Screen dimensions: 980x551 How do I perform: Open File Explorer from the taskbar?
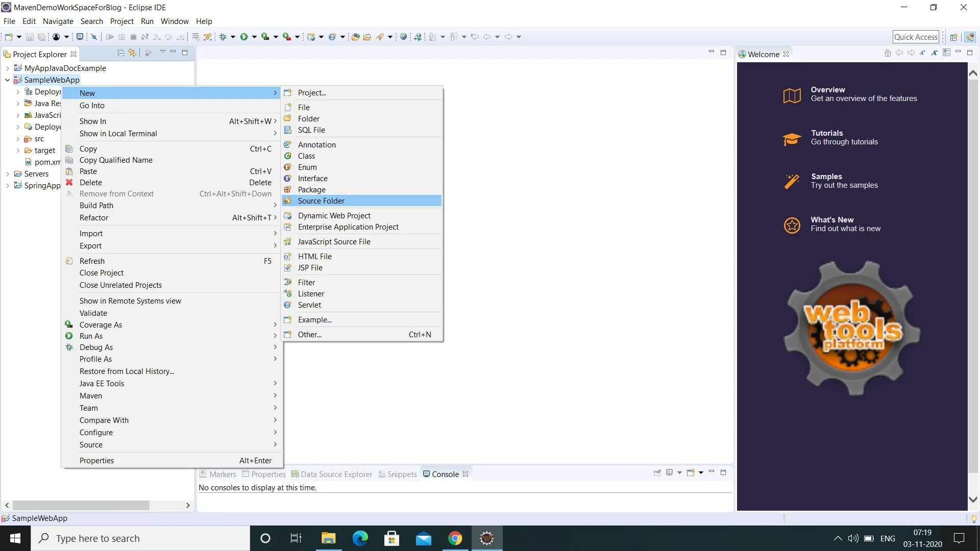pos(328,538)
